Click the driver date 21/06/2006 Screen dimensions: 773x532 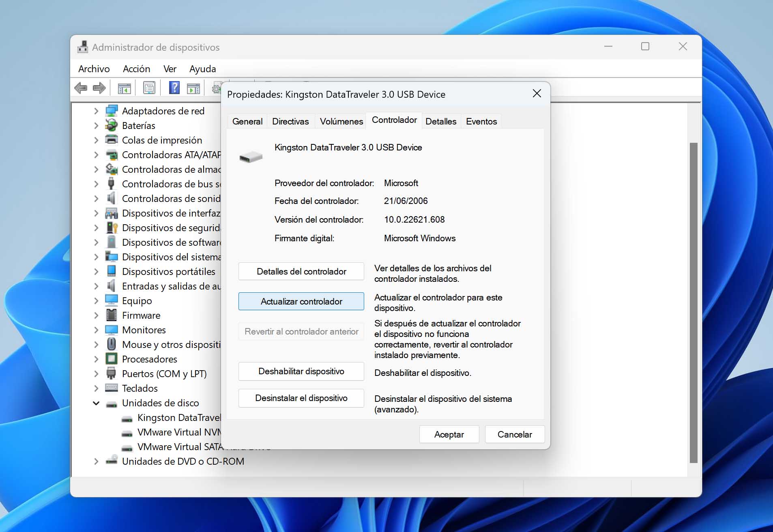[x=406, y=201]
